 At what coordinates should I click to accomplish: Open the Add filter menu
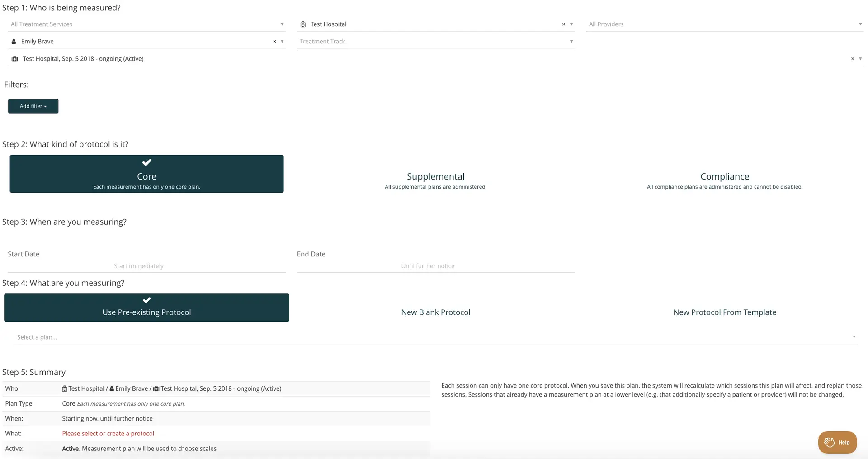coord(33,106)
